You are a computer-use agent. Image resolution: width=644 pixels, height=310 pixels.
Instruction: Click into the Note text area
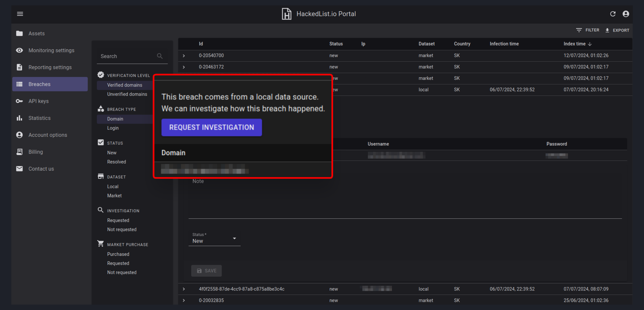(405, 198)
